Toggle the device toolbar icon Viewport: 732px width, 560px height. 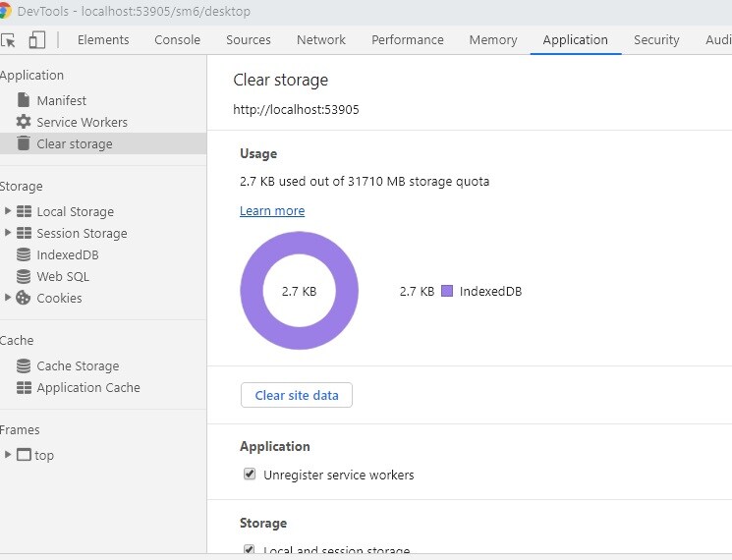[36, 40]
